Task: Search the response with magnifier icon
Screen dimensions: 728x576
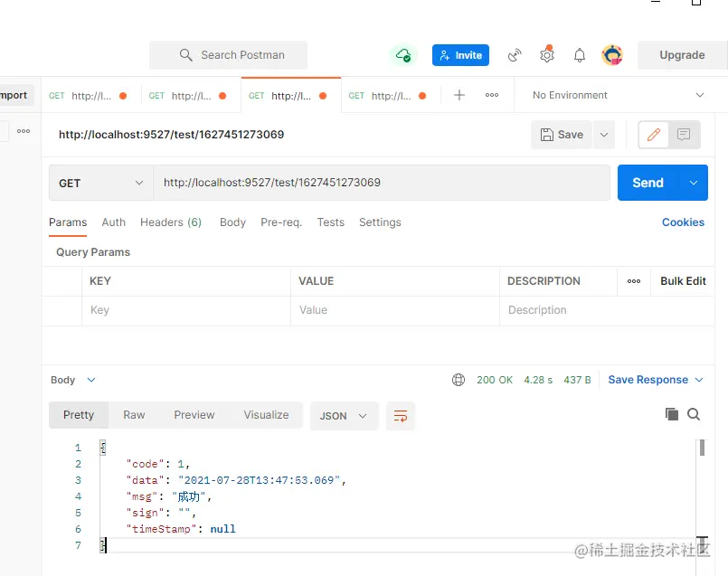Action: pyautogui.click(x=694, y=414)
